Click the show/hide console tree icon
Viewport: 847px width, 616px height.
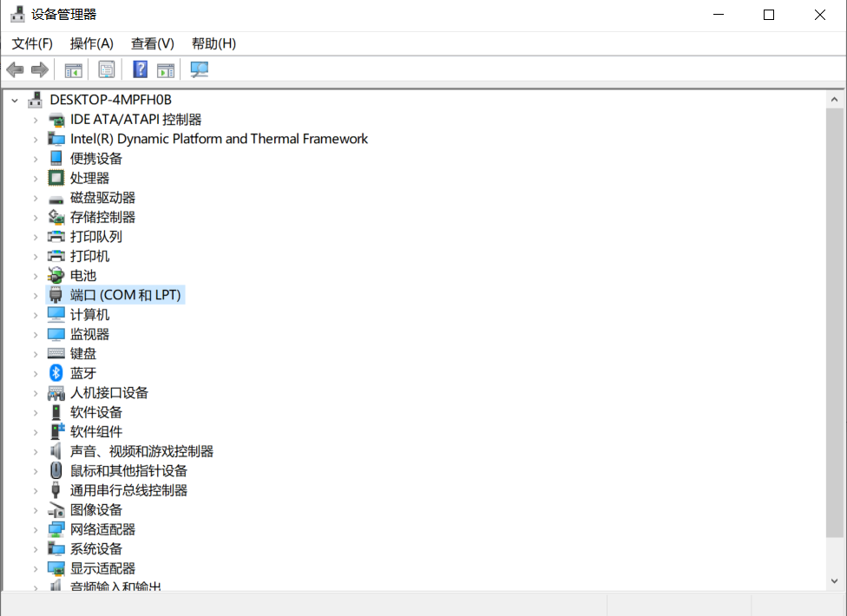tap(74, 70)
